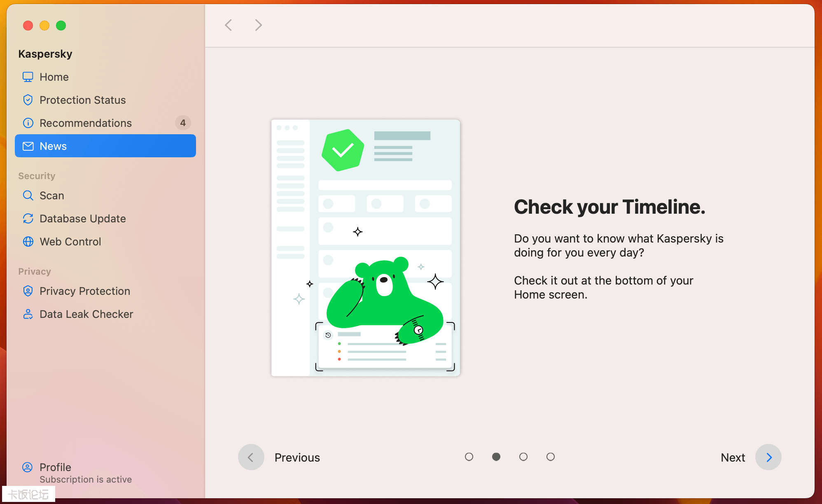Screen dimensions: 822x504
Task: Open the Home section
Action: pos(105,77)
